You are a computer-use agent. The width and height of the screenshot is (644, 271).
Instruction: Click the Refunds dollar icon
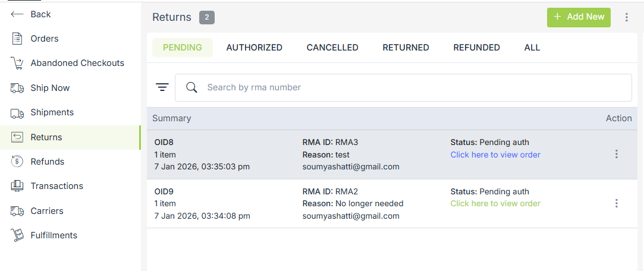coord(17,162)
